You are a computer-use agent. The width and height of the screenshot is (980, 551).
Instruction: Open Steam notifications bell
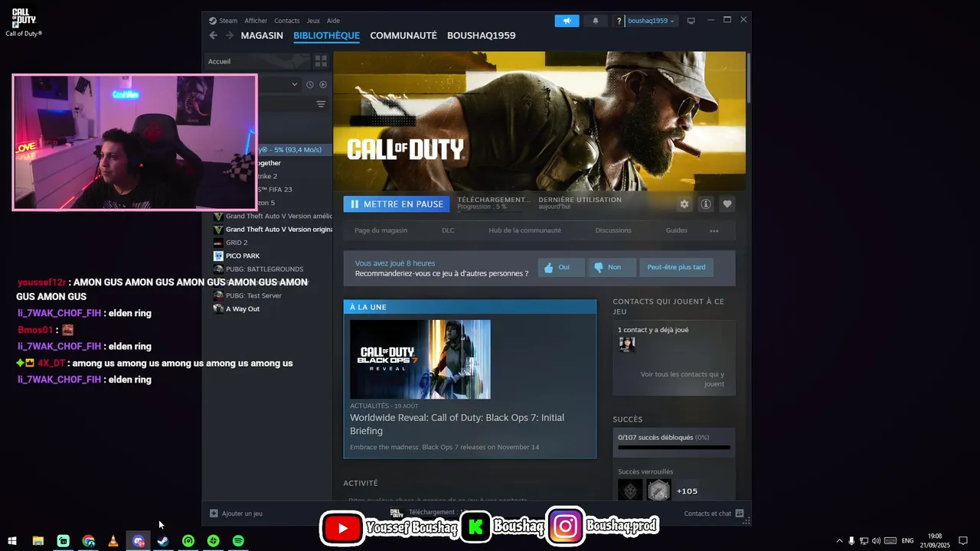[x=596, y=21]
